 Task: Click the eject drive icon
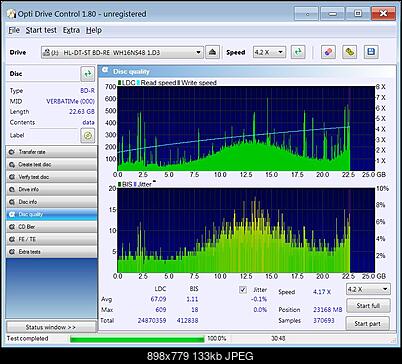[x=212, y=52]
